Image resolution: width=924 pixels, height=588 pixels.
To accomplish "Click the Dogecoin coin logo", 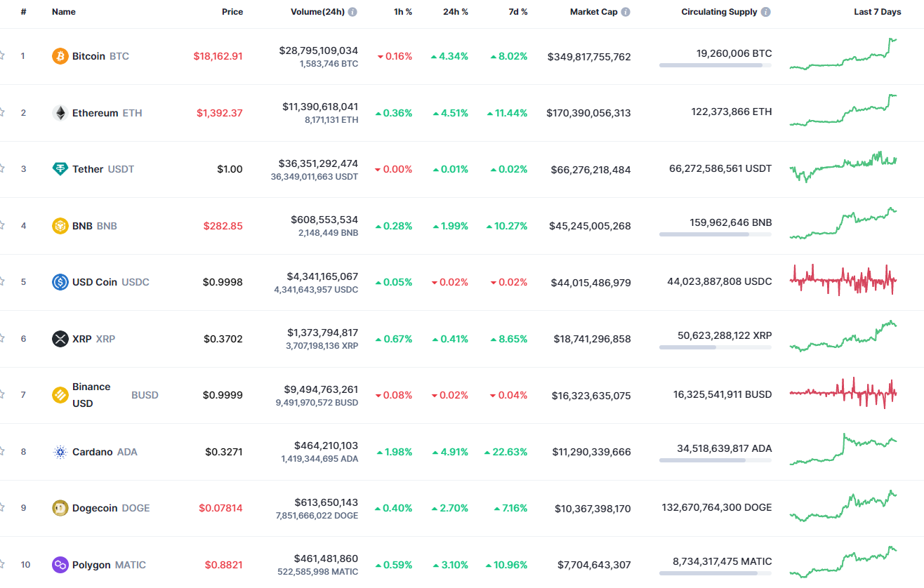I will pyautogui.click(x=59, y=508).
